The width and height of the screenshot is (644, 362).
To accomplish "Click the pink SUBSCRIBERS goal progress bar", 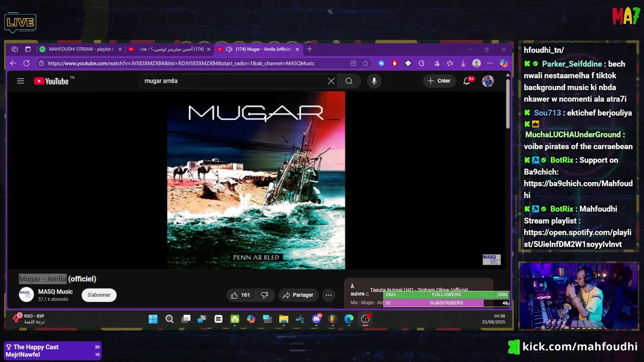I will (446, 303).
